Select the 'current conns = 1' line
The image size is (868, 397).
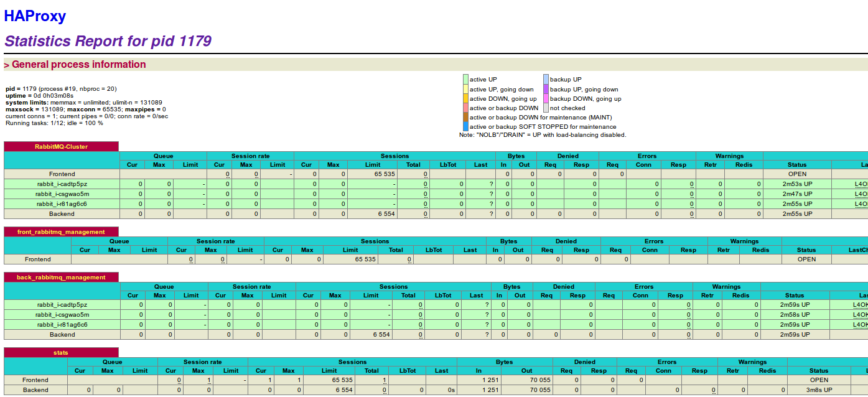pyautogui.click(x=86, y=116)
